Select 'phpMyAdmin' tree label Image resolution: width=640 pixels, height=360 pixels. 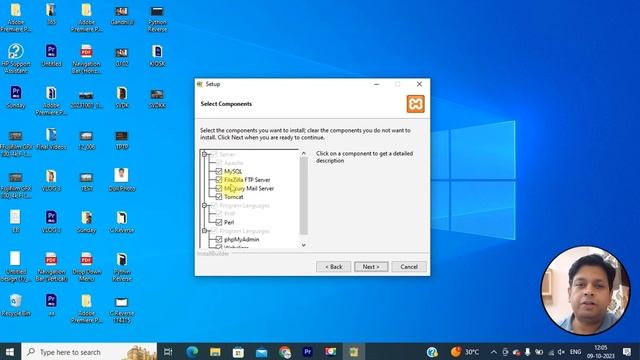(242, 240)
